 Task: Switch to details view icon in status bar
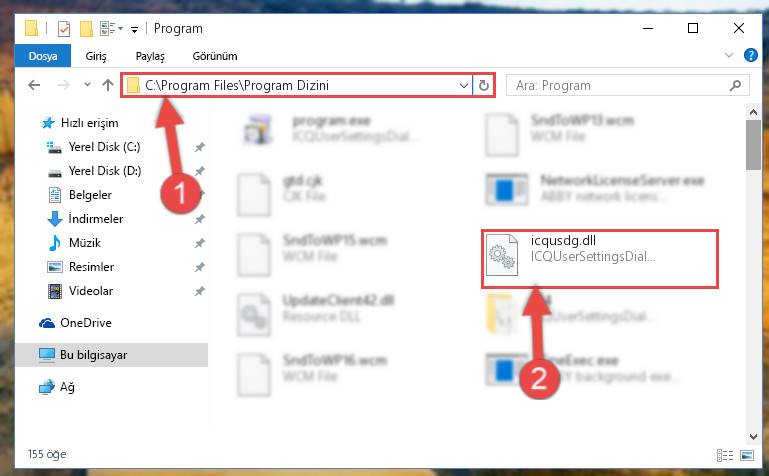724,455
